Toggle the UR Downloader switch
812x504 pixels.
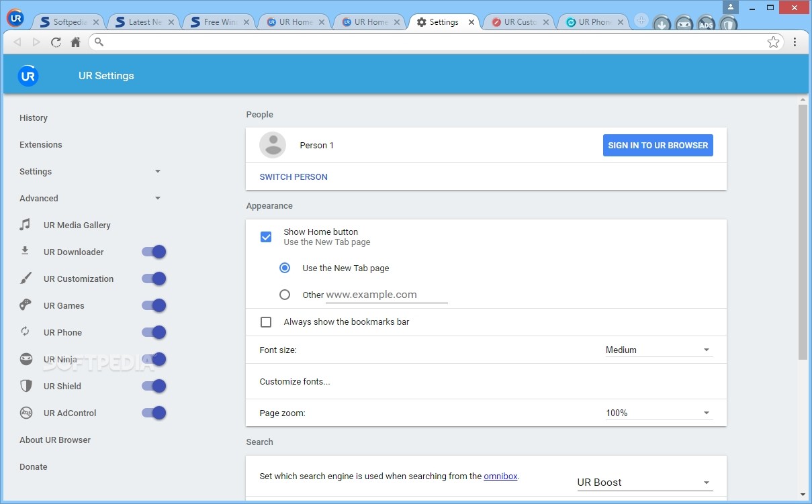pyautogui.click(x=154, y=252)
